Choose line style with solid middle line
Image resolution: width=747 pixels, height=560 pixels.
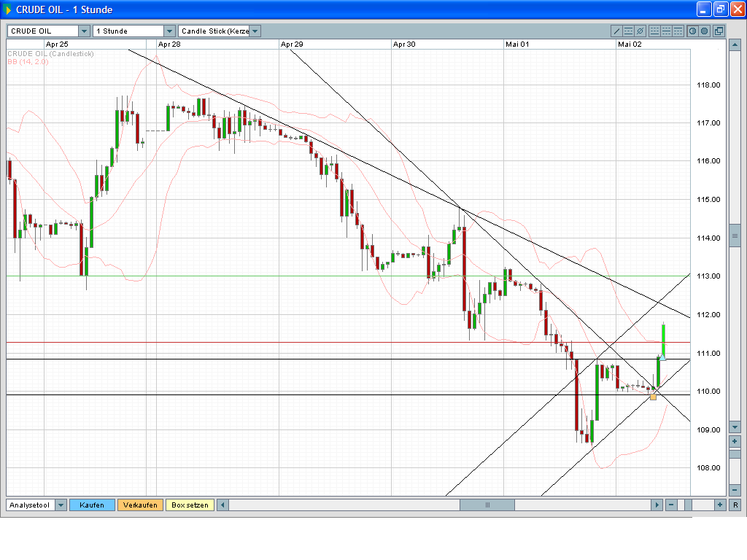click(667, 31)
